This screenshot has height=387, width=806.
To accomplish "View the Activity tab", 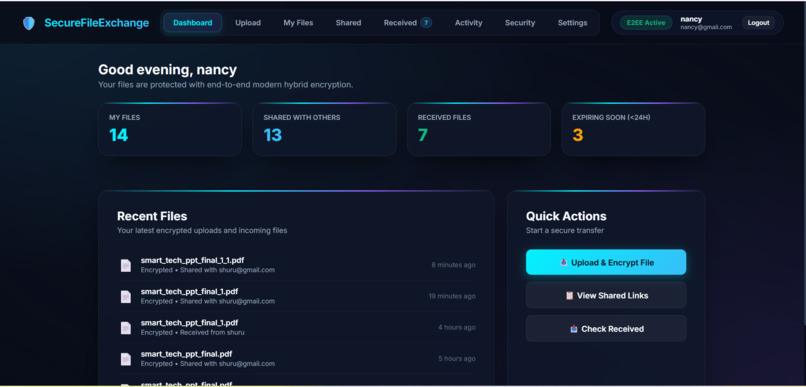I will point(469,23).
